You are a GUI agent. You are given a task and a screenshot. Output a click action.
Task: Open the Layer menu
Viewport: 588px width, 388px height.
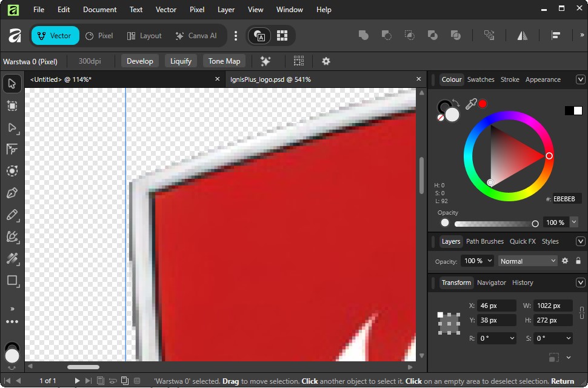[x=226, y=10]
